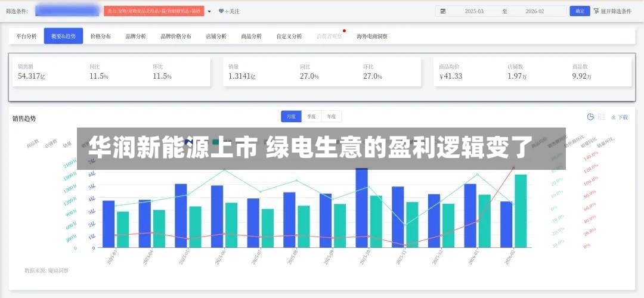Open the 店铺分析 tab

[x=216, y=36]
